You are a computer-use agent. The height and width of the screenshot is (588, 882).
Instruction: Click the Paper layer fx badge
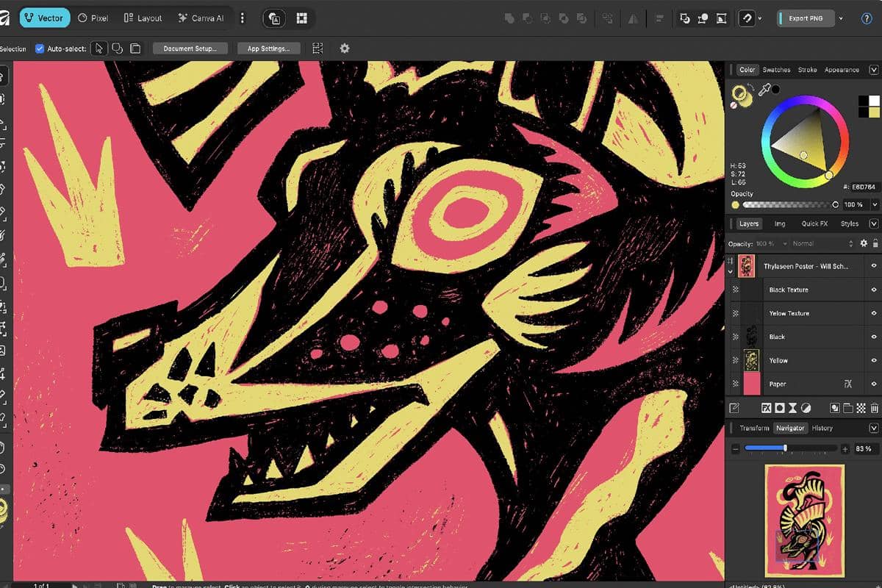847,384
